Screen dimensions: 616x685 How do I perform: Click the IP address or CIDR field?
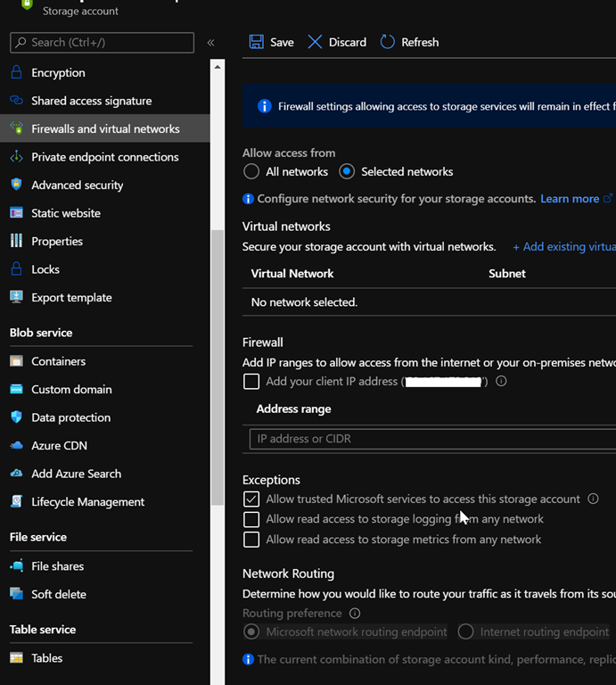[431, 439]
